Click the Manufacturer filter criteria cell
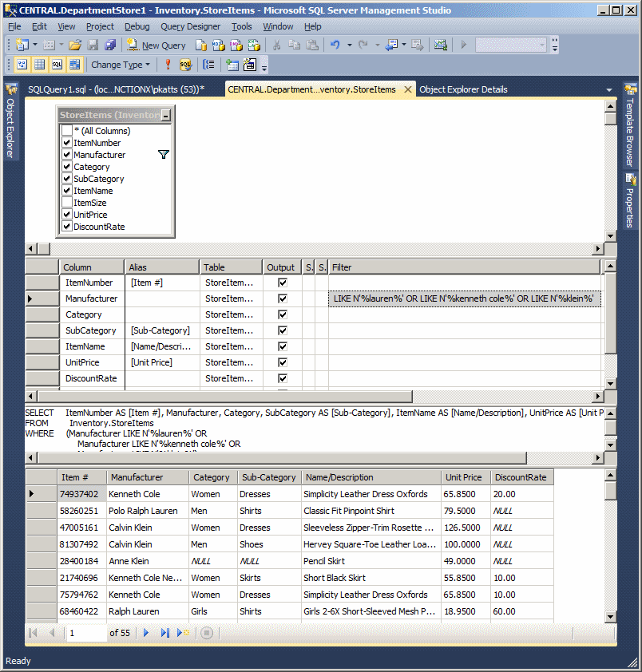The height and width of the screenshot is (672, 642). tap(464, 298)
